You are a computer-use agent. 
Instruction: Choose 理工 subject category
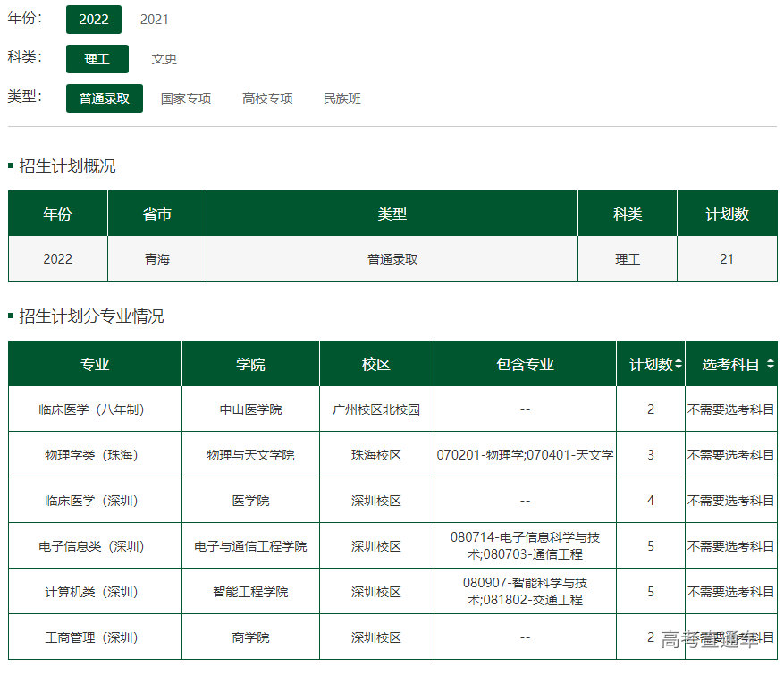pyautogui.click(x=97, y=59)
